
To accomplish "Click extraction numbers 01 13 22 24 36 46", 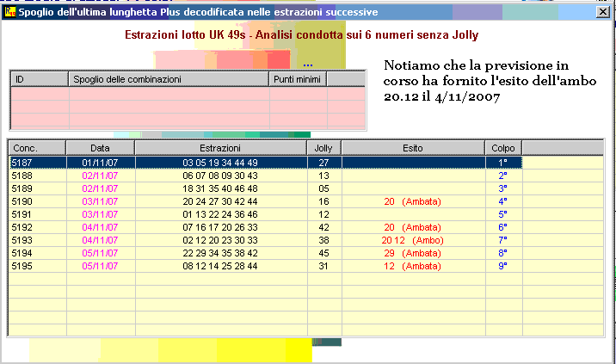I will coord(220,214).
